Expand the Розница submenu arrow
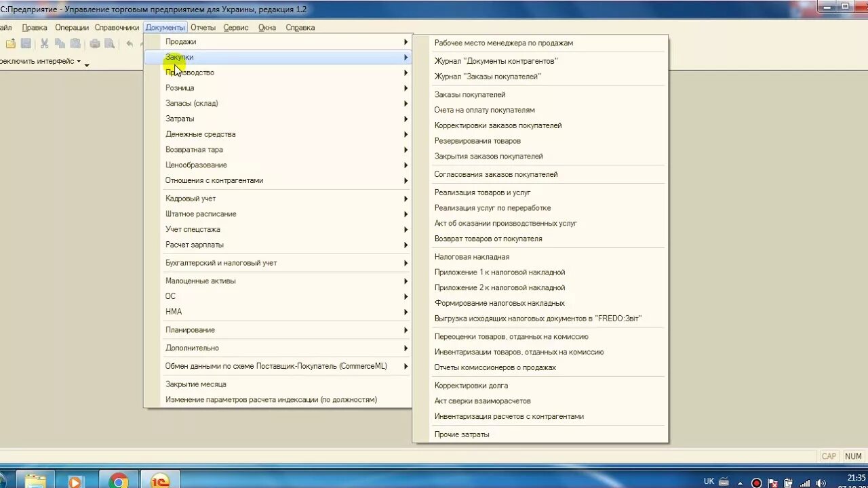 (x=406, y=88)
